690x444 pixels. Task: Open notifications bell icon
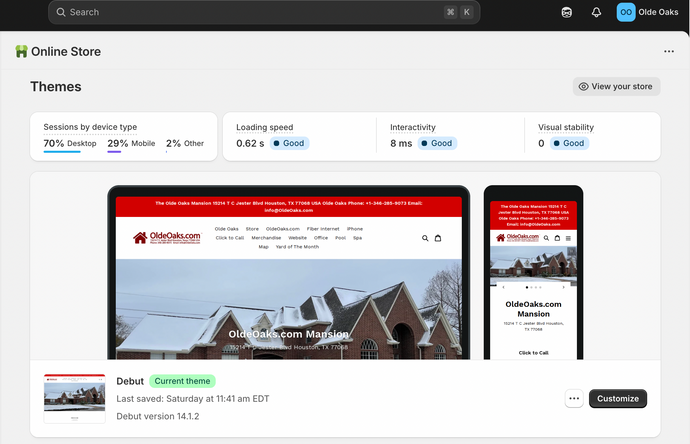coord(596,12)
